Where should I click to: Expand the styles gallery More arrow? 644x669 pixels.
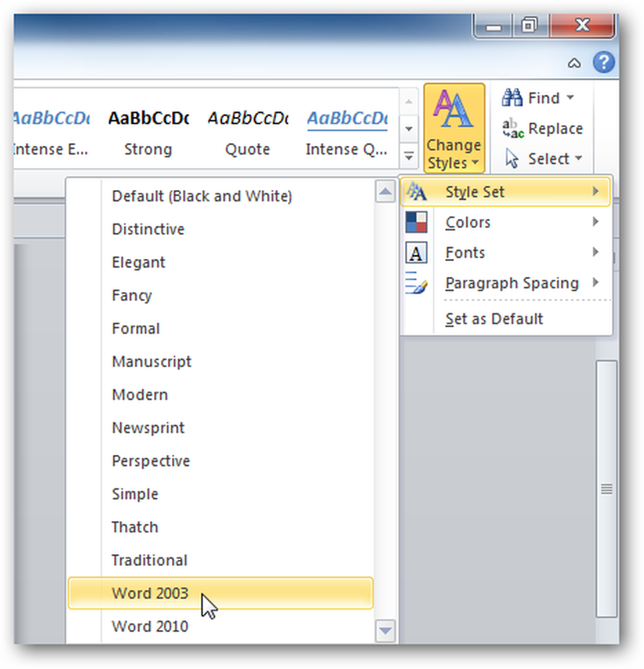pyautogui.click(x=408, y=157)
